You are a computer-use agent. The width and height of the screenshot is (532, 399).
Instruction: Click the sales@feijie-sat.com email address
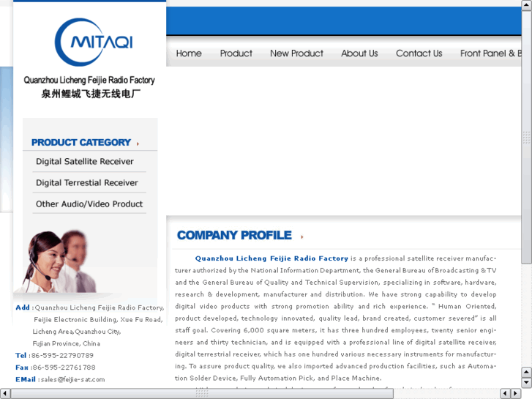click(x=72, y=380)
